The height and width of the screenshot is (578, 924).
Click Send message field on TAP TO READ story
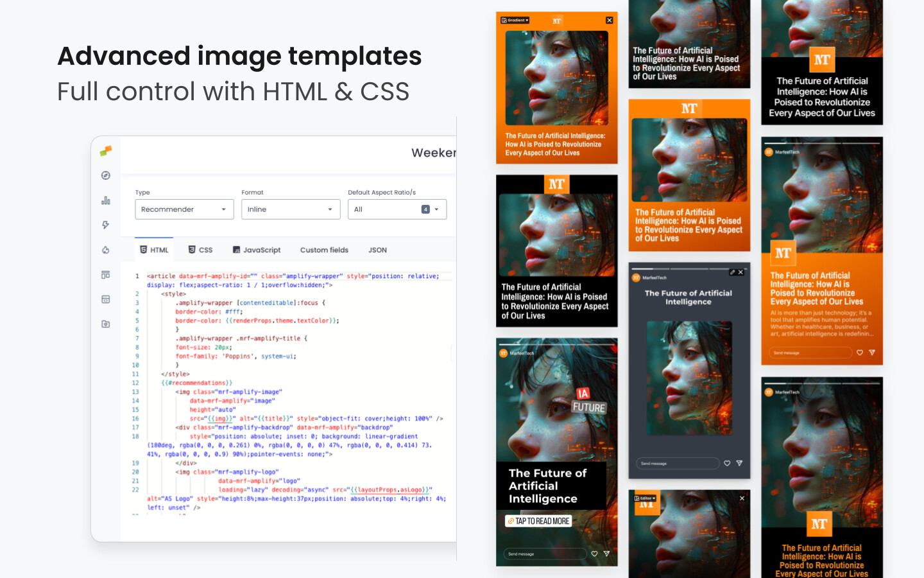[544, 554]
